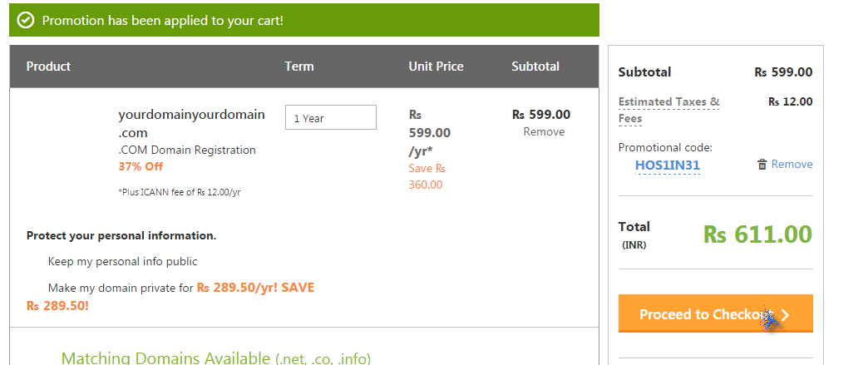This screenshot has width=868, height=365.
Task: Click the Rs 611.00 total amount
Action: [x=757, y=234]
